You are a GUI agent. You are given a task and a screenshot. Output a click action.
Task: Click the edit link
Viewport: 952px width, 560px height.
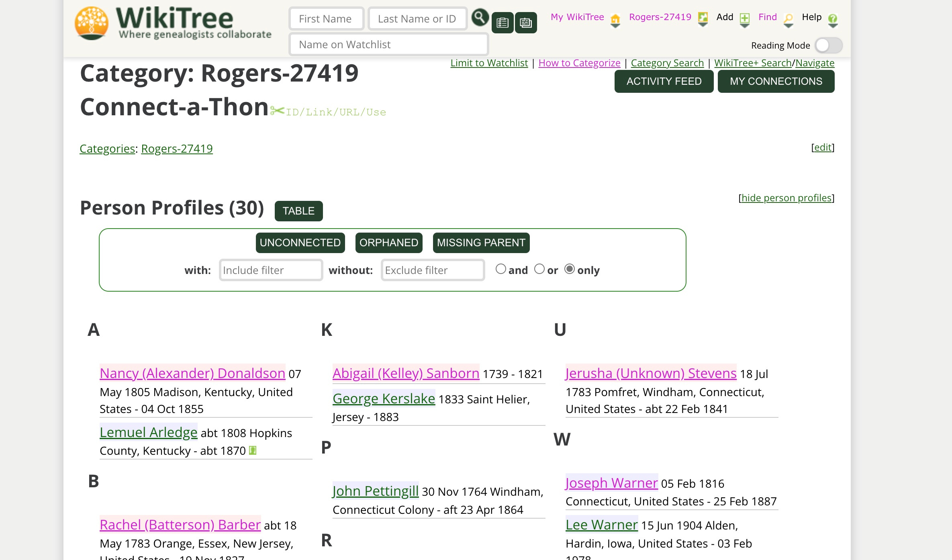[823, 147]
